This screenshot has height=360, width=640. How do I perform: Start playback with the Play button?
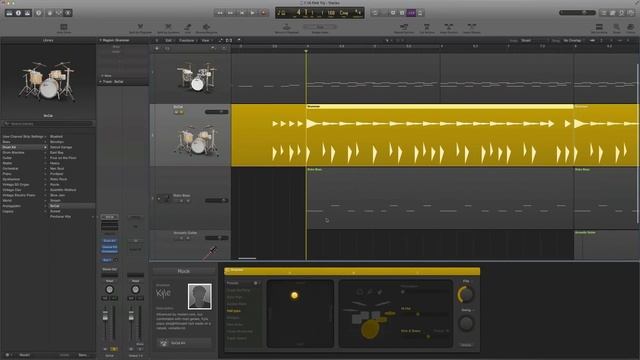tap(253, 13)
